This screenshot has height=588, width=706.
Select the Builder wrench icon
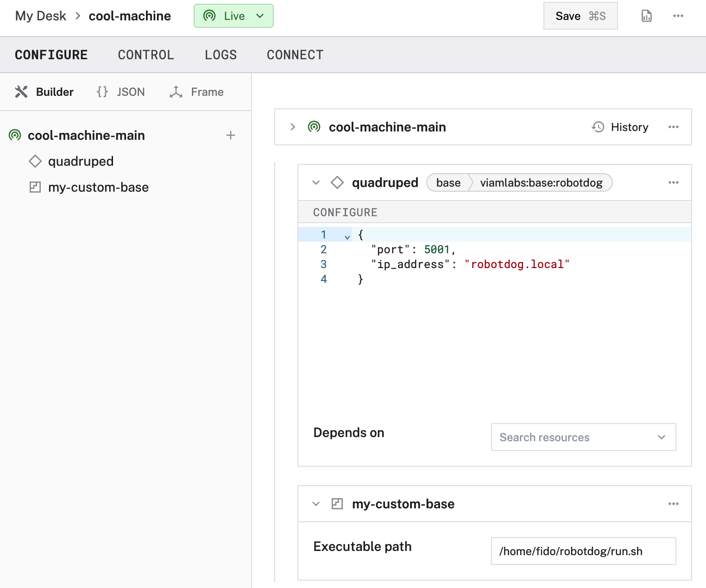(x=21, y=92)
